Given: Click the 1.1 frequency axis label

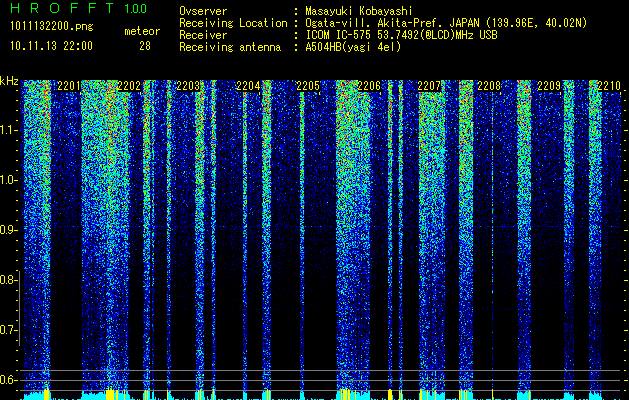Looking at the screenshot, I should click(8, 130).
